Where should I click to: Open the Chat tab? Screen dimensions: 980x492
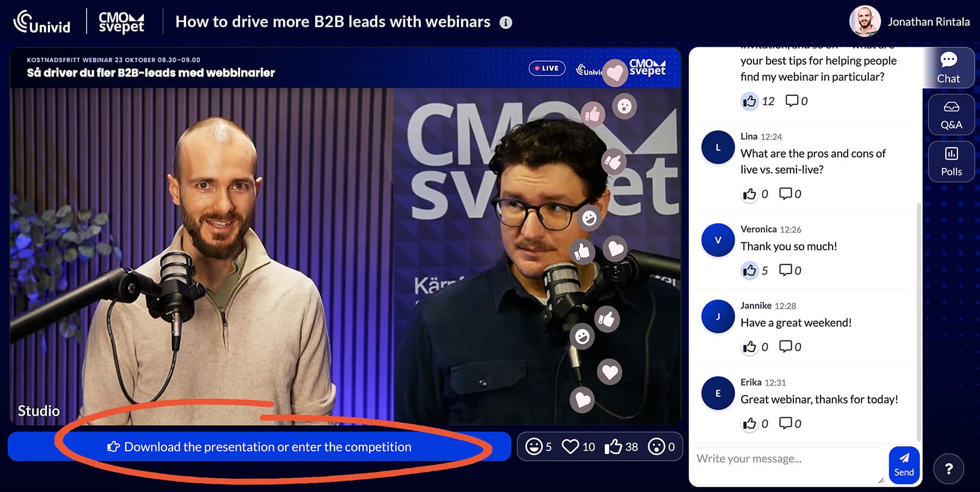[948, 68]
